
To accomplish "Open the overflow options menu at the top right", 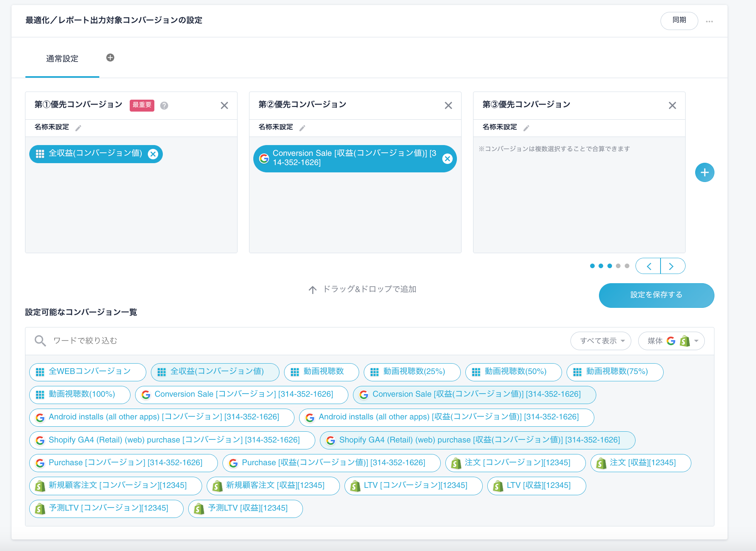I will coord(709,21).
